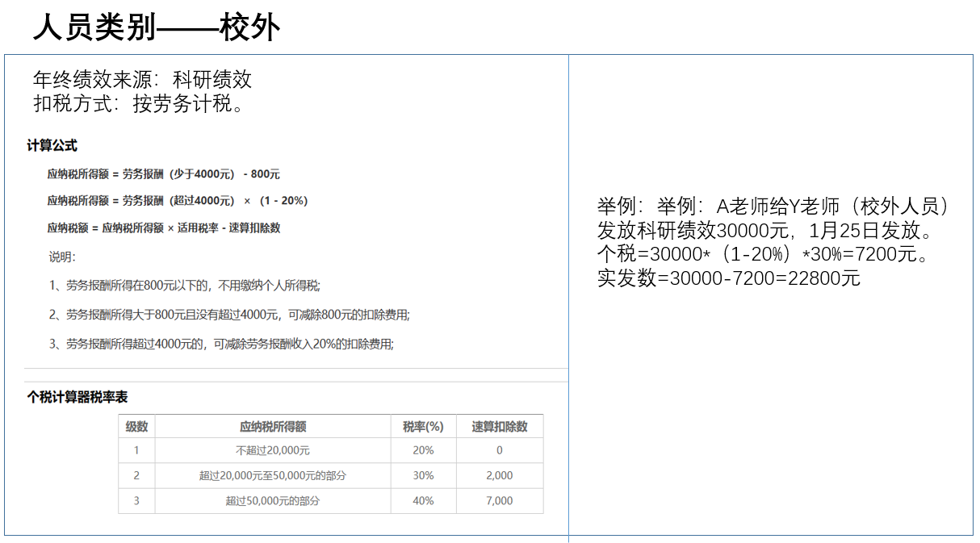Select the 年终绩效来源：科研绩效 text line
Screen dimensions: 980x543
(142, 79)
